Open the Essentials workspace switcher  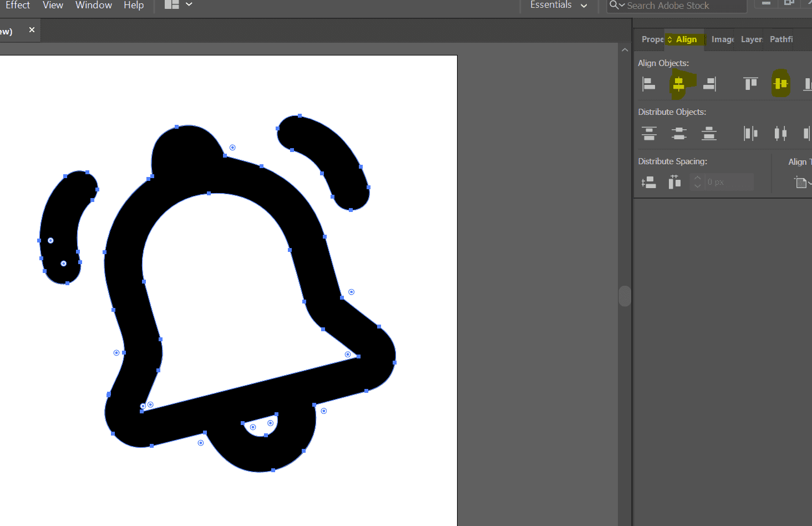point(559,5)
